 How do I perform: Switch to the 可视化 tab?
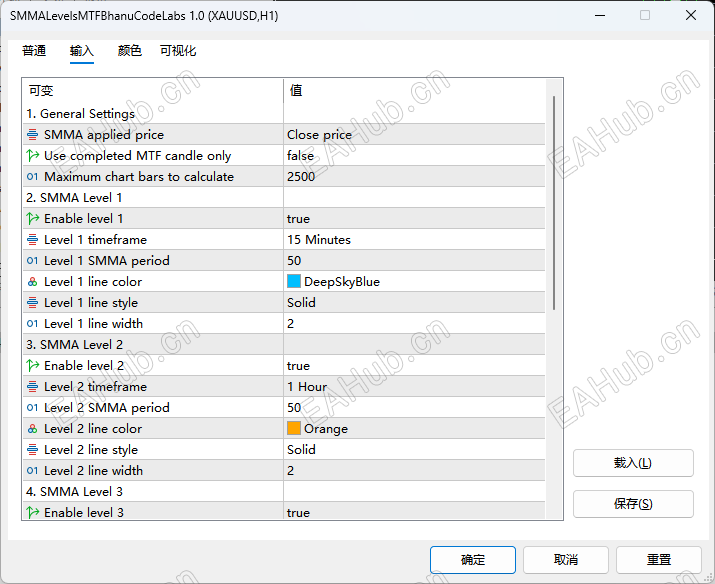click(x=178, y=51)
